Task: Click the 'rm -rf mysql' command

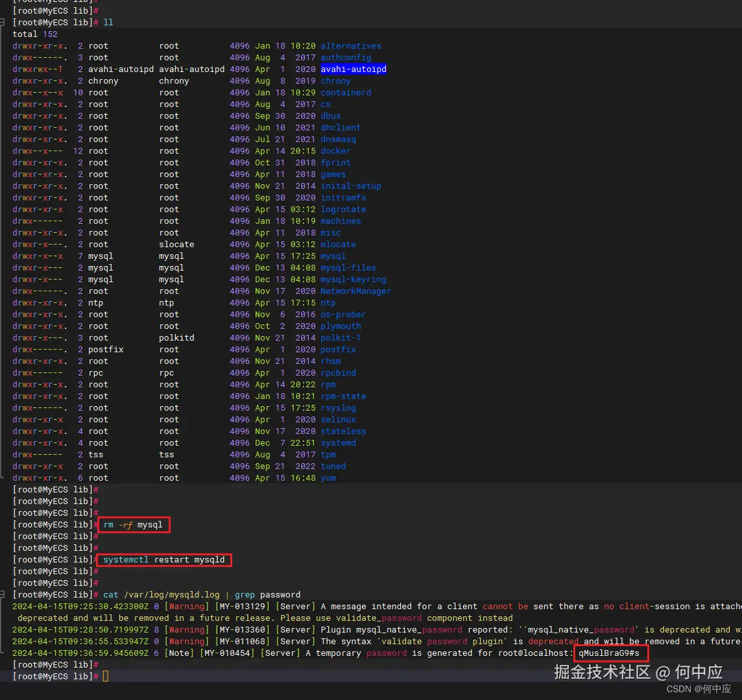Action: point(133,524)
